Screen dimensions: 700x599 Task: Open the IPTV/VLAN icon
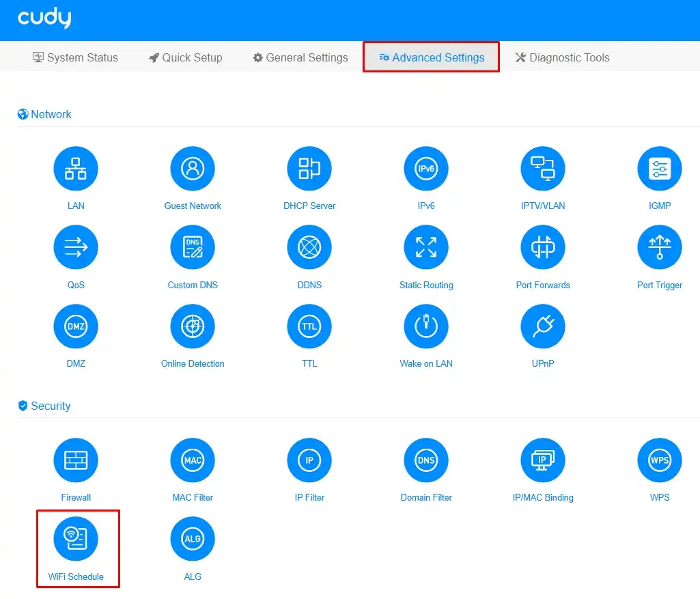(543, 169)
